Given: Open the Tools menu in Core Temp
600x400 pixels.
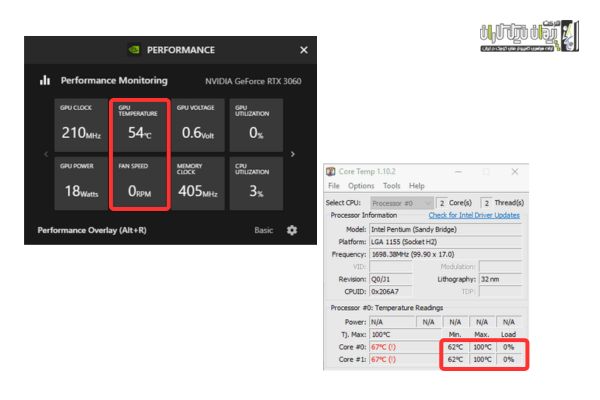Looking at the screenshot, I should 391,186.
